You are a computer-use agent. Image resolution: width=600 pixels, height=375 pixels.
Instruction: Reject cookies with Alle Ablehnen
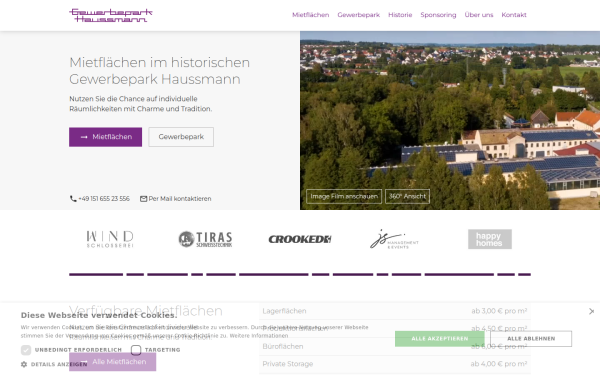coord(531,339)
